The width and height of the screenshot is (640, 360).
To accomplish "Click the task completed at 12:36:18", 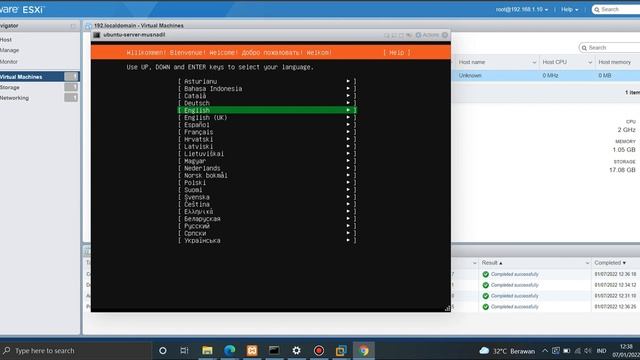I will click(x=545, y=274).
